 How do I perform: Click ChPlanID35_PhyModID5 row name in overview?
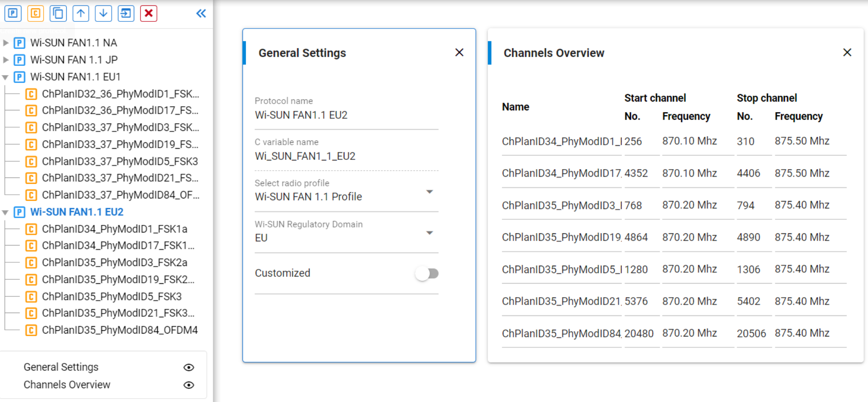(562, 269)
